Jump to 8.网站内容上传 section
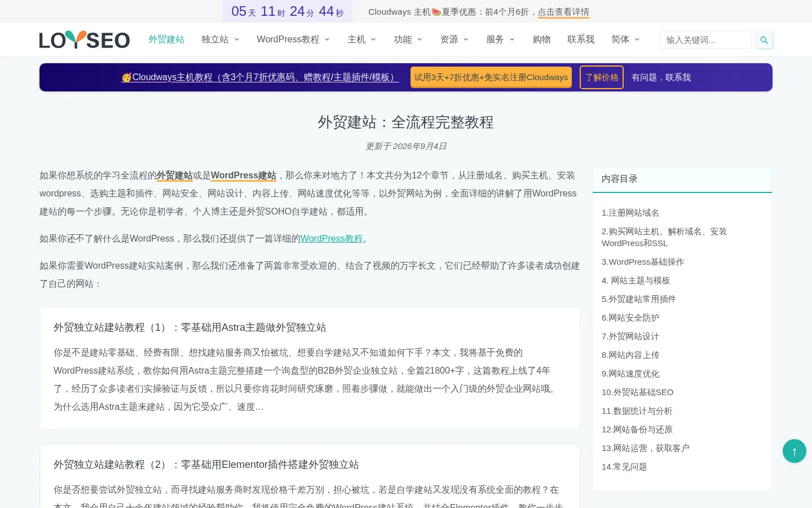 (630, 355)
